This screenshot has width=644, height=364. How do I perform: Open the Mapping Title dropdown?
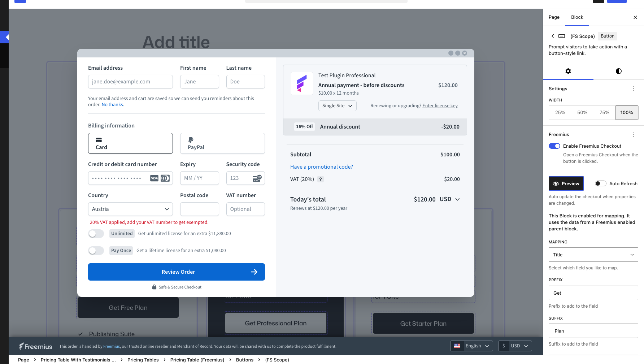click(593, 255)
